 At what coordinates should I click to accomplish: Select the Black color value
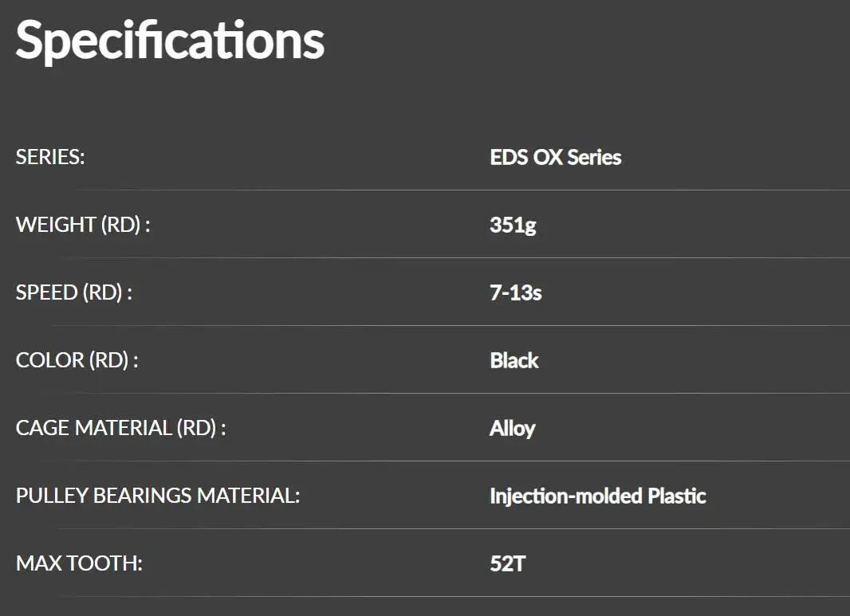514,360
